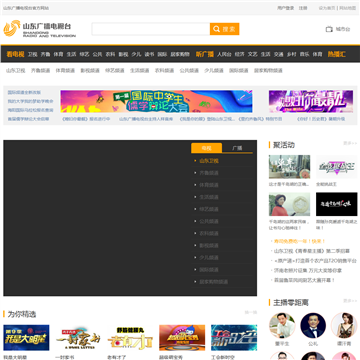The height and width of the screenshot is (360, 360).
Task: Open the 全能挑战王 activity thumbnail
Action: 336,167
